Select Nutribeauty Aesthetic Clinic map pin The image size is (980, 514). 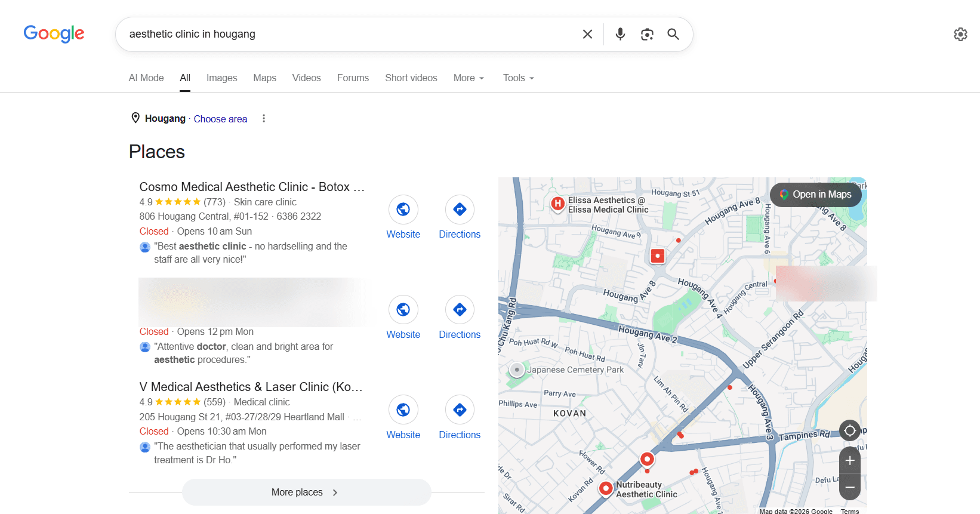[606, 489]
